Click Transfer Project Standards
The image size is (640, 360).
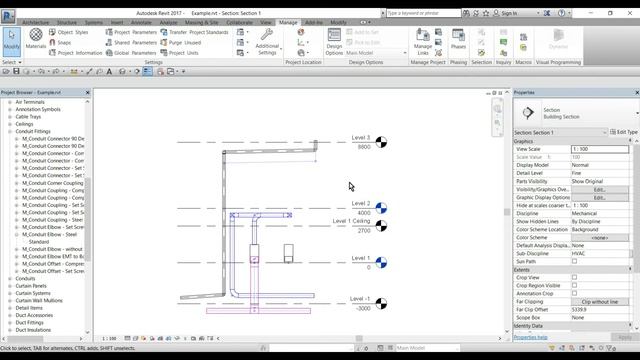[x=194, y=32]
